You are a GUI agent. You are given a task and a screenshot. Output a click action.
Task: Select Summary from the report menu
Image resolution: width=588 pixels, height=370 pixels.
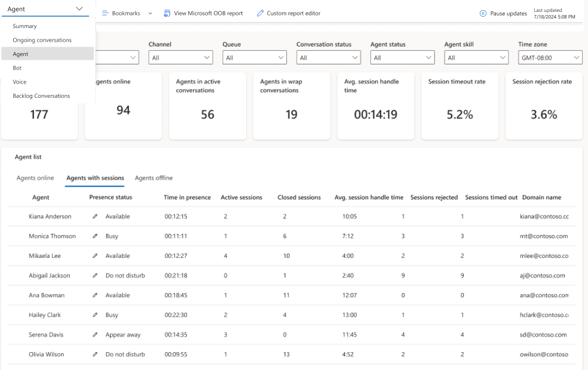48,26
